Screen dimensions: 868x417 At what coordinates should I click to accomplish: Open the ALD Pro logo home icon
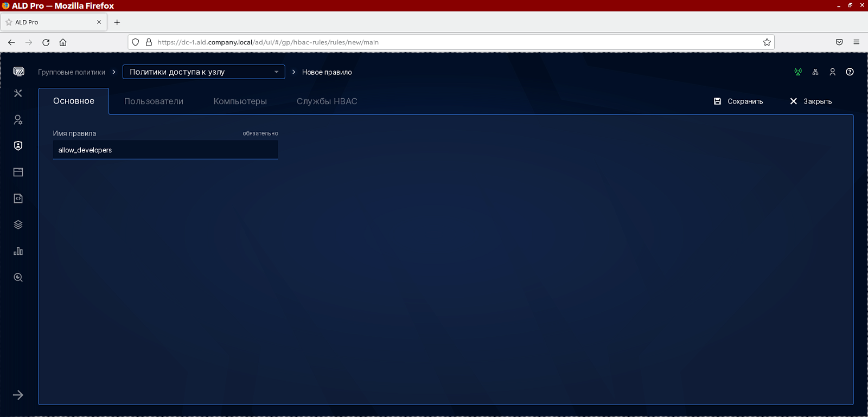(18, 72)
